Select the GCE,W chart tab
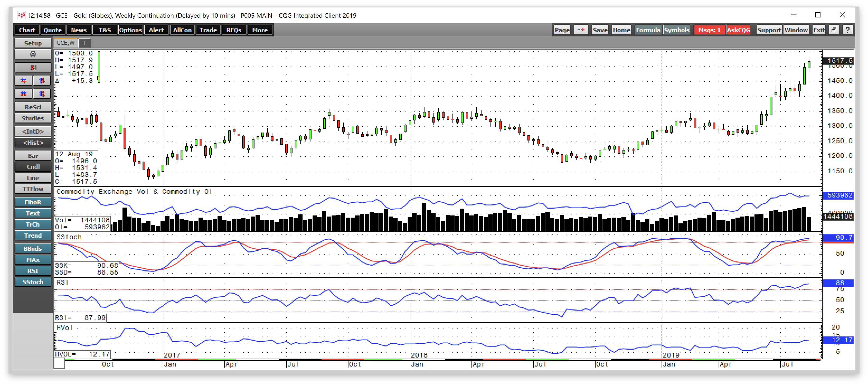 pyautogui.click(x=66, y=43)
